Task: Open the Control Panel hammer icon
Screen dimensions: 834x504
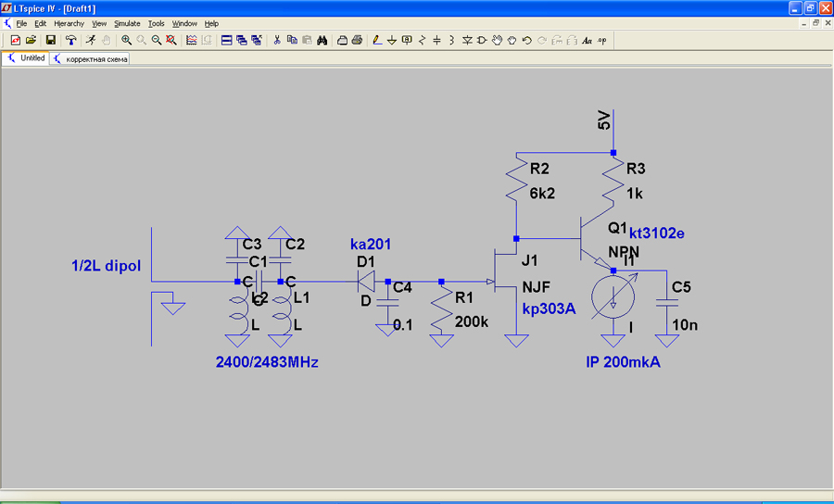Action: point(70,41)
